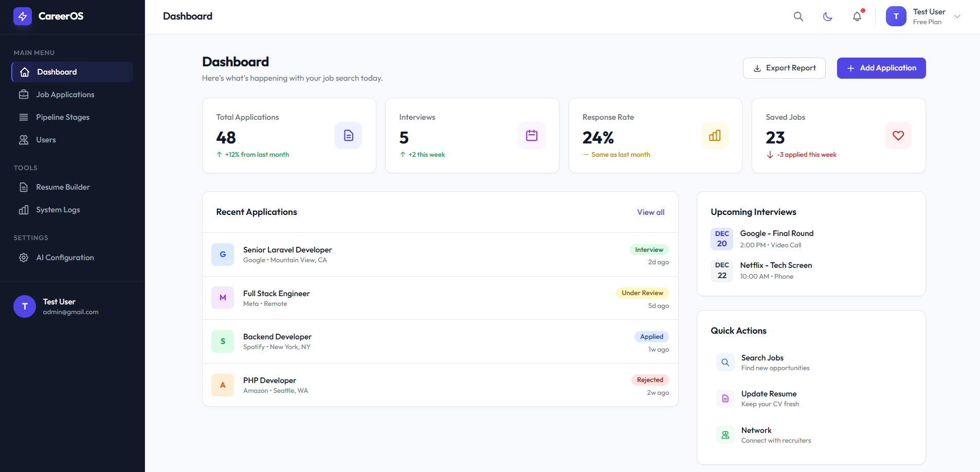Click the Add Application button
The image size is (980, 472).
[x=881, y=68]
